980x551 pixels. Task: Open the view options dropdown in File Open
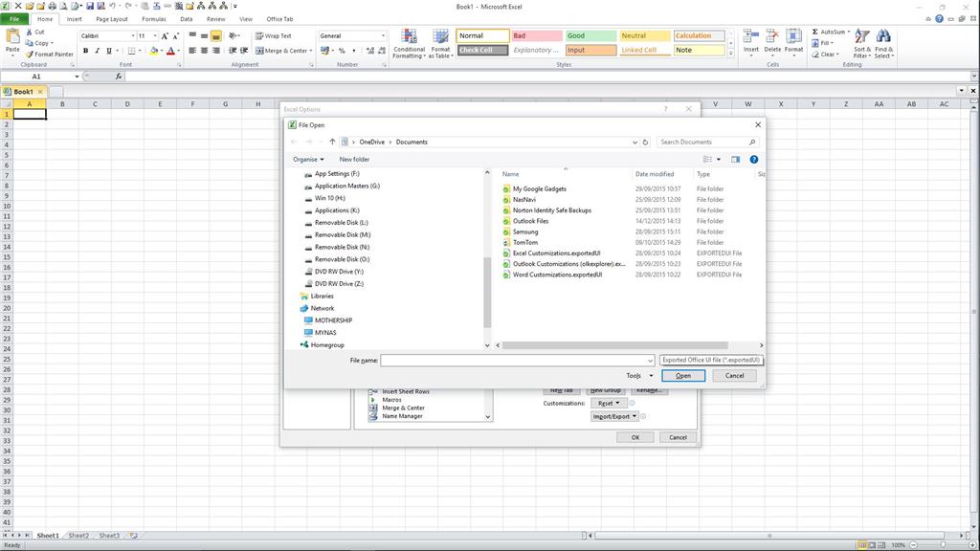(x=718, y=160)
